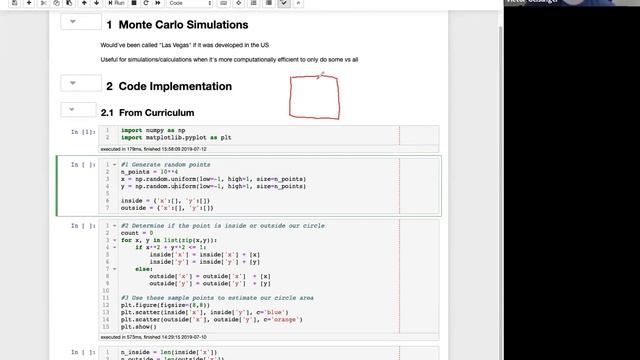Collapse the Code Implementation heading section
The height and width of the screenshot is (360, 640).
[73, 83]
